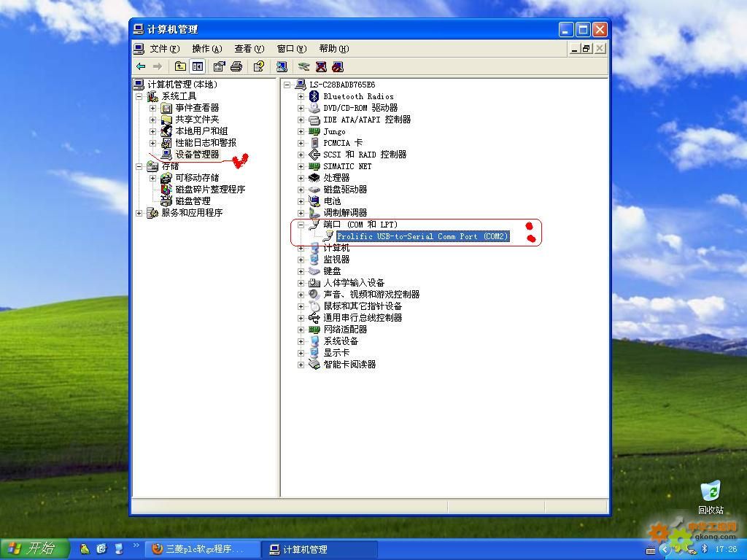Open the 窗口(W) menu
Image resolution: width=747 pixels, height=560 pixels.
pyautogui.click(x=292, y=49)
